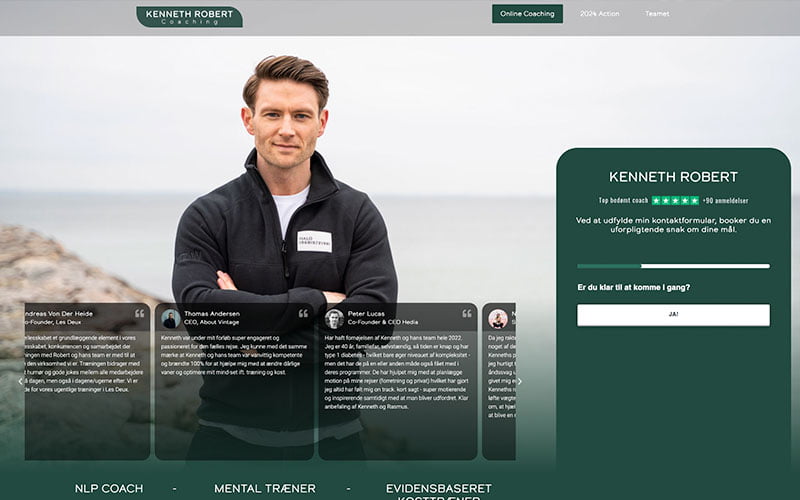The height and width of the screenshot is (500, 800).
Task: Click the partially visible fourth reviewer avatar
Action: pos(497,318)
